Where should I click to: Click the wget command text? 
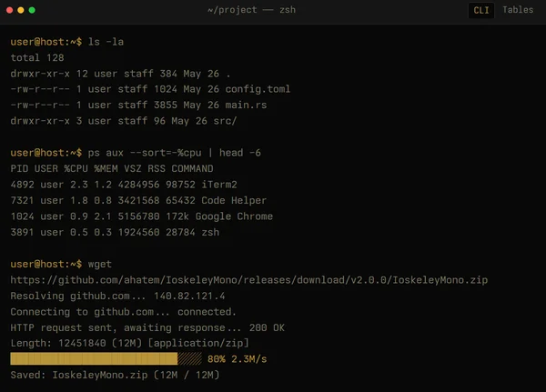click(x=99, y=265)
